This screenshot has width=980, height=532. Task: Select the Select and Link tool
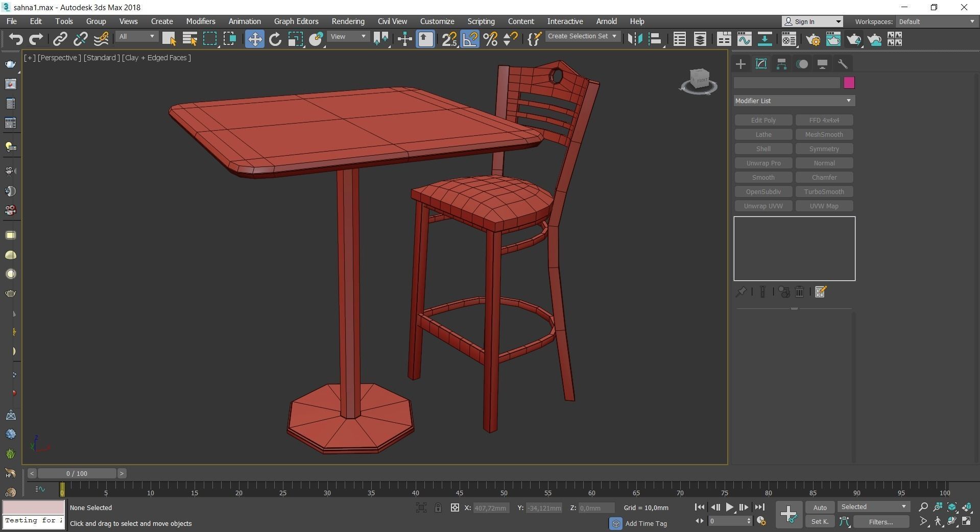click(x=60, y=39)
